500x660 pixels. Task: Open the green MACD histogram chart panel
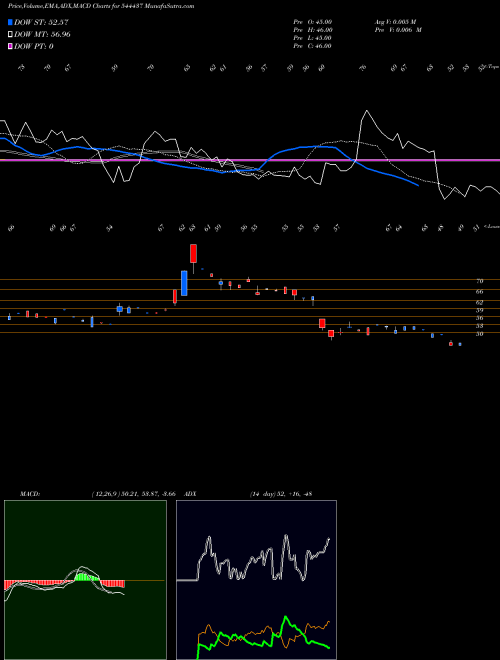point(85,580)
